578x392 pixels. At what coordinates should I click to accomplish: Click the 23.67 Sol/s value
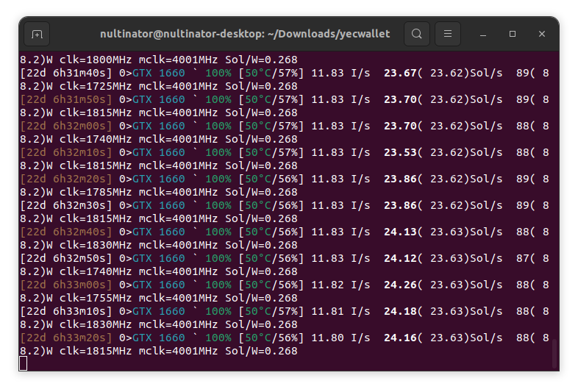pos(400,73)
